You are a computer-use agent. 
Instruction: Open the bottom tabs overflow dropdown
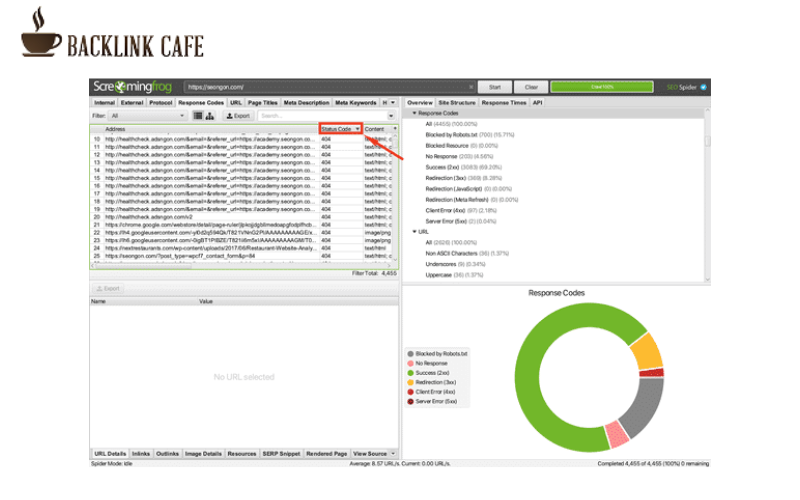coord(393,454)
